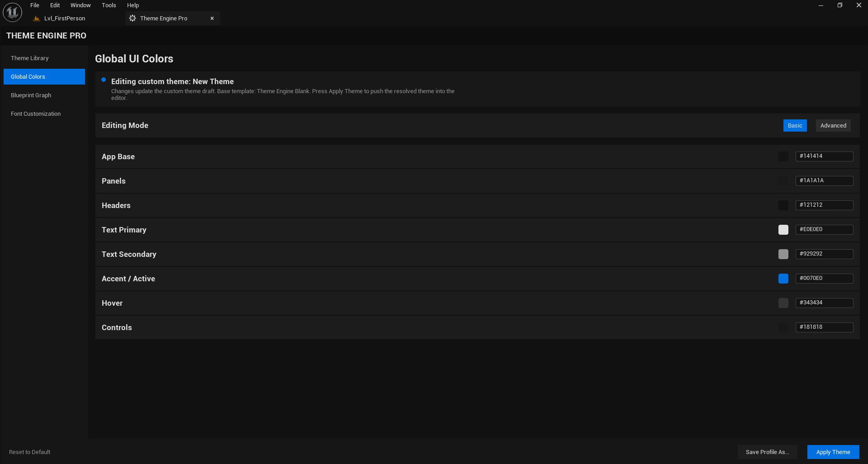Image resolution: width=868 pixels, height=464 pixels.
Task: Open the Window menu
Action: pos(81,5)
